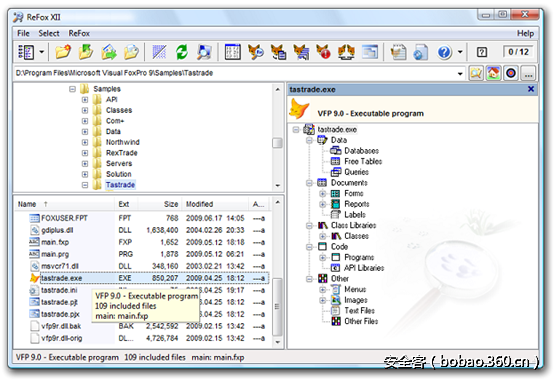Click the window layout toolbar icon
554x380 pixels.
(x=370, y=52)
